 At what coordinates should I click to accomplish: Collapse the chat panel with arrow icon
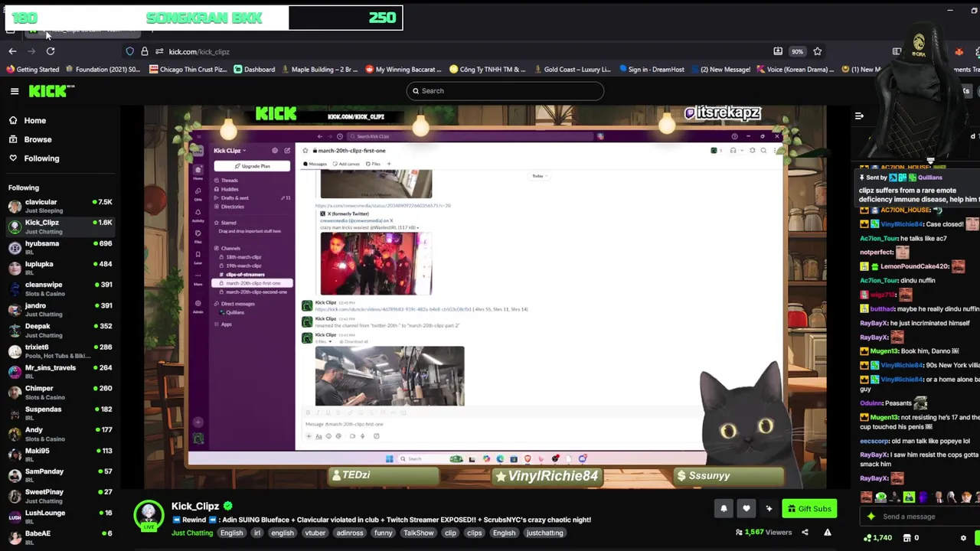point(859,116)
